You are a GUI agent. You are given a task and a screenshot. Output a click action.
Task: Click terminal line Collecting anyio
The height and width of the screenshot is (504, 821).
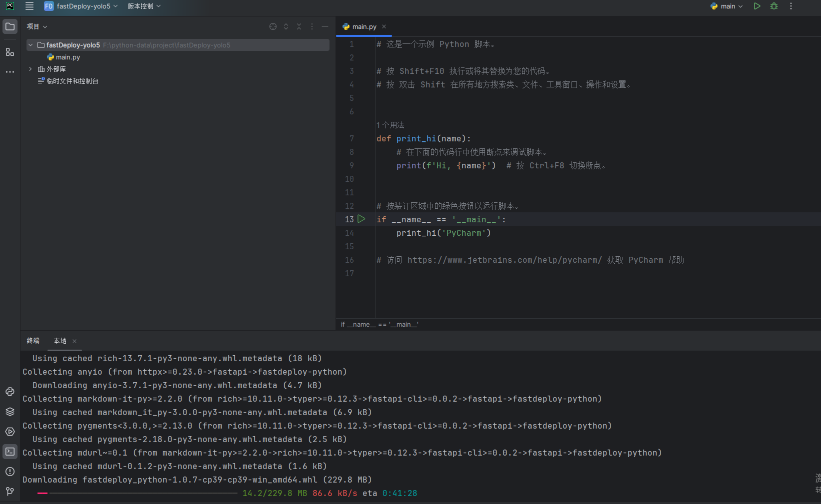point(184,372)
